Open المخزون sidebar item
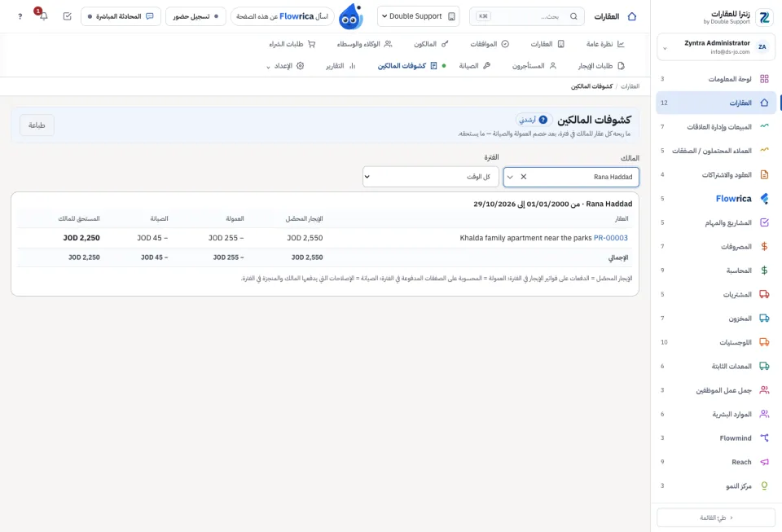 (716, 318)
